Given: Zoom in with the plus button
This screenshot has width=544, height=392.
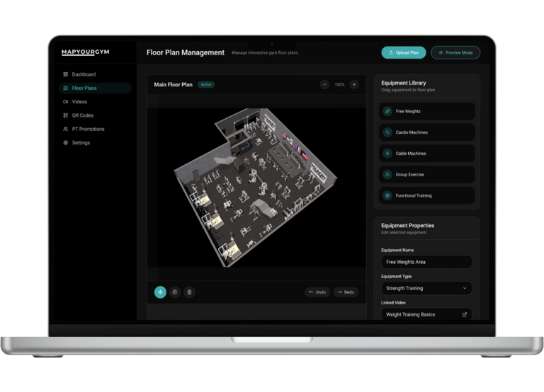Looking at the screenshot, I should click(354, 85).
